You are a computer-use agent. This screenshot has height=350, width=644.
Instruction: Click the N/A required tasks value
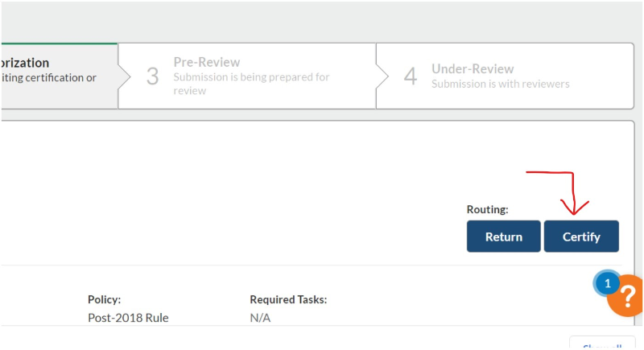coord(260,318)
